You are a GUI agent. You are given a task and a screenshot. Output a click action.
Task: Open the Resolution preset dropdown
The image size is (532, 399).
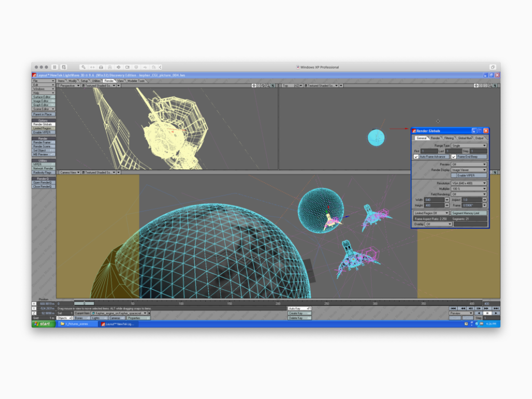click(x=469, y=183)
